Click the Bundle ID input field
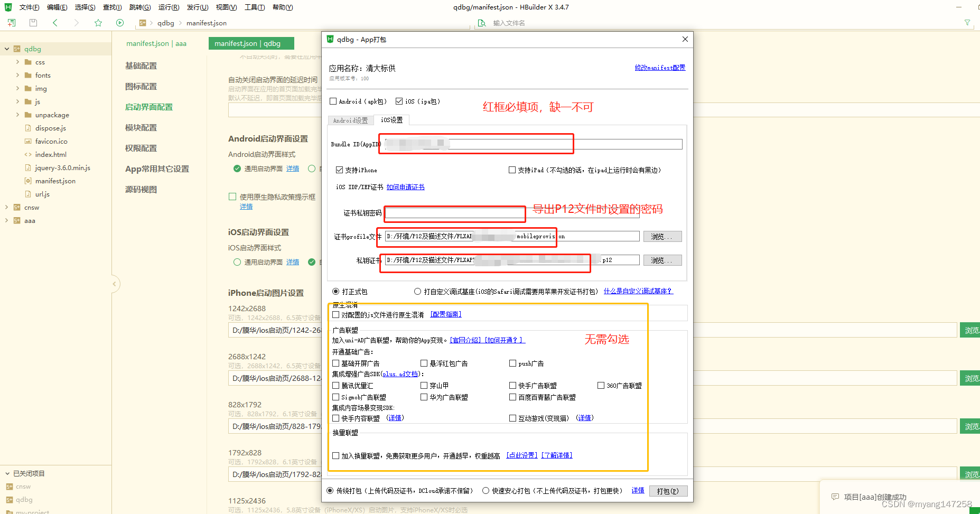Viewport: 980px width, 514px height. (x=533, y=144)
